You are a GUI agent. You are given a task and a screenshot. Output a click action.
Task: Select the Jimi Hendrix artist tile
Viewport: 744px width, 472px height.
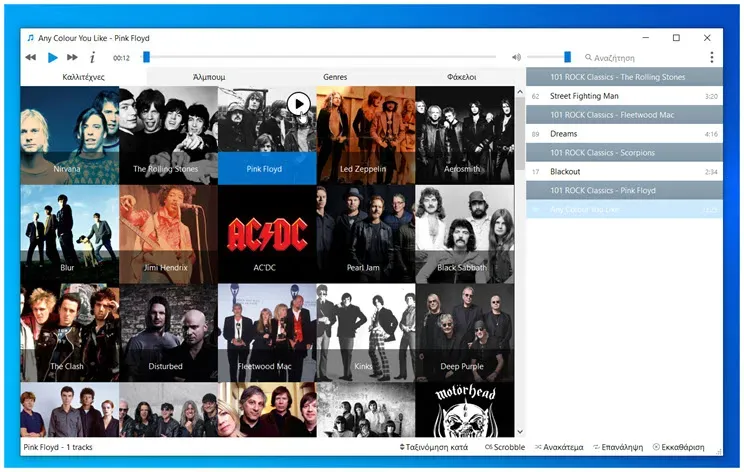168,234
